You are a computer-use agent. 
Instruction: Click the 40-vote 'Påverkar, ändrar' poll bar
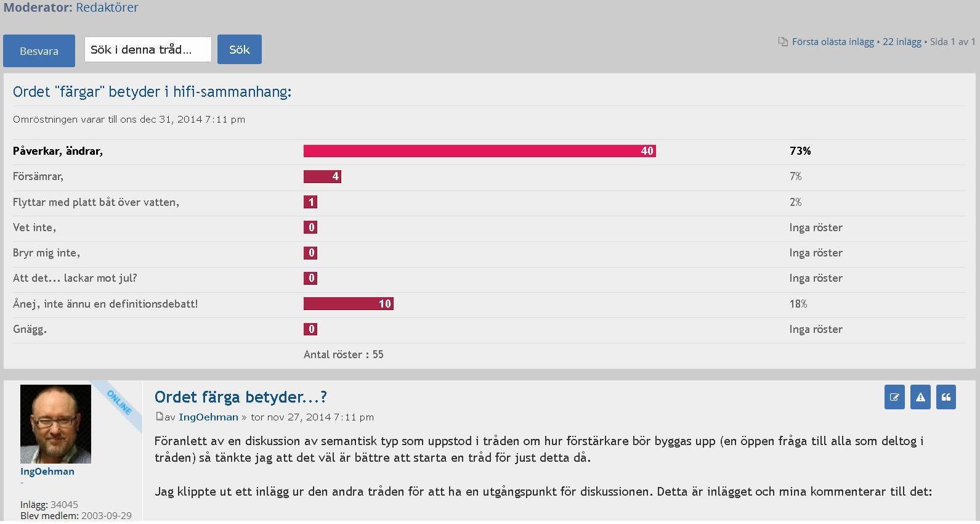coord(479,151)
